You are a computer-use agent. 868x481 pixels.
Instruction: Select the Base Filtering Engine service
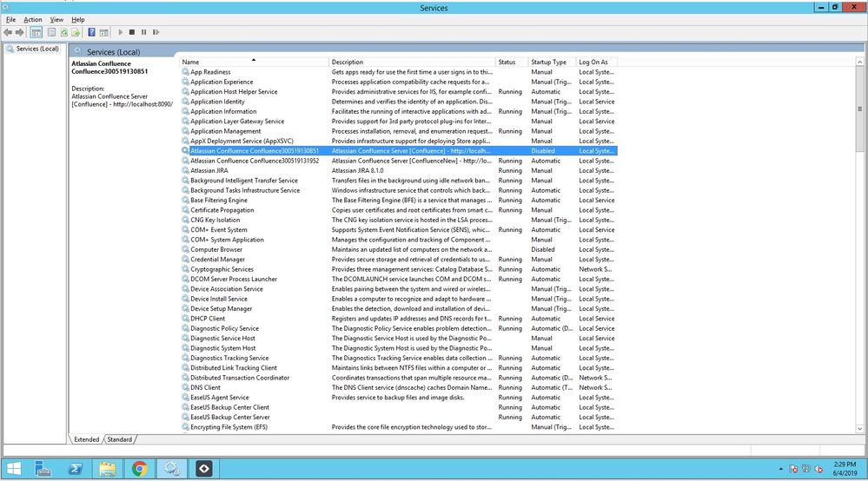coord(399,201)
